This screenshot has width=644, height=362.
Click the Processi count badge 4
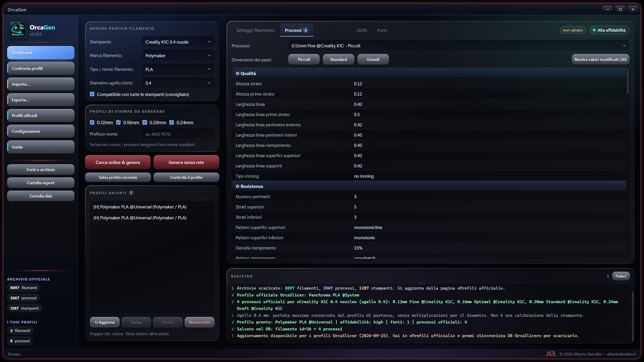coord(305,30)
